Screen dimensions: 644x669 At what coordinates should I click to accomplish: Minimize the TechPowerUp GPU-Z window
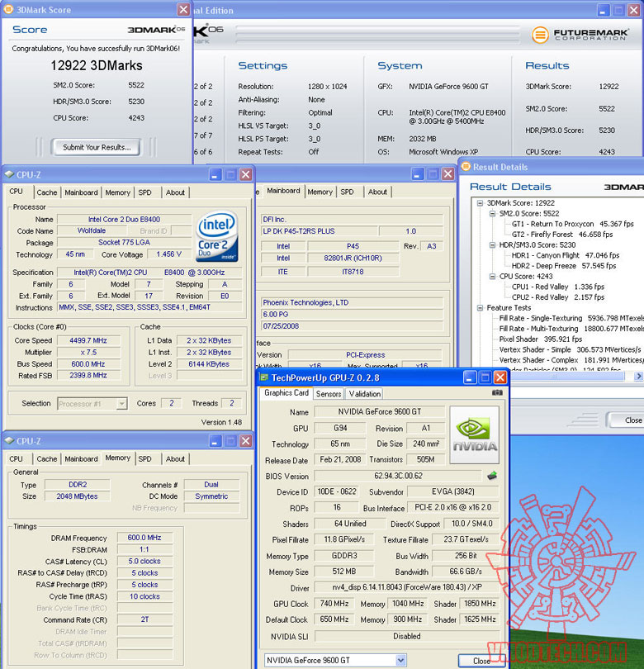tap(470, 377)
